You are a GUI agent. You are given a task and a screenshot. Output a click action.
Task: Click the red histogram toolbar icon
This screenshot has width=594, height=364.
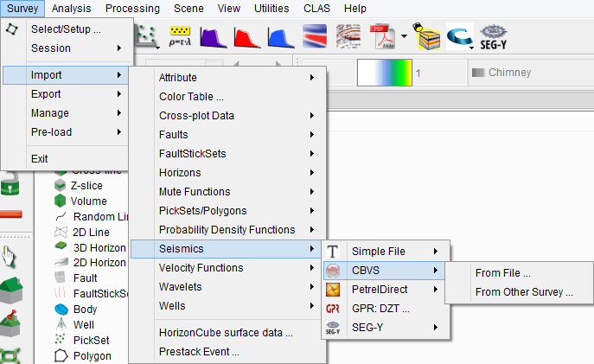[x=247, y=36]
